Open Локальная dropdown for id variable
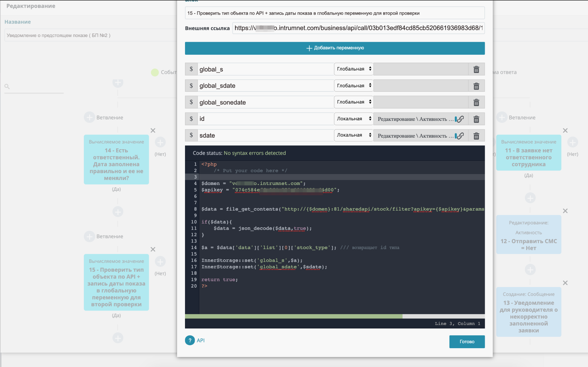588x367 pixels. [354, 119]
